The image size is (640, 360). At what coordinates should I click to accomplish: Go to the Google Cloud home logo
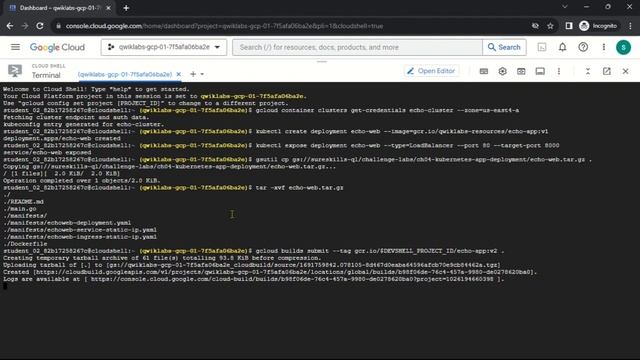(57, 47)
